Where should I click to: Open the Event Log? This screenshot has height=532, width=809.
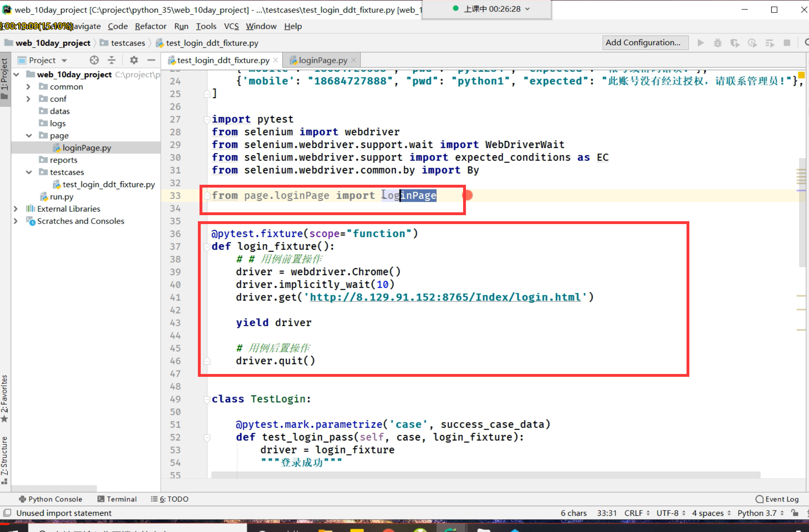[777, 499]
